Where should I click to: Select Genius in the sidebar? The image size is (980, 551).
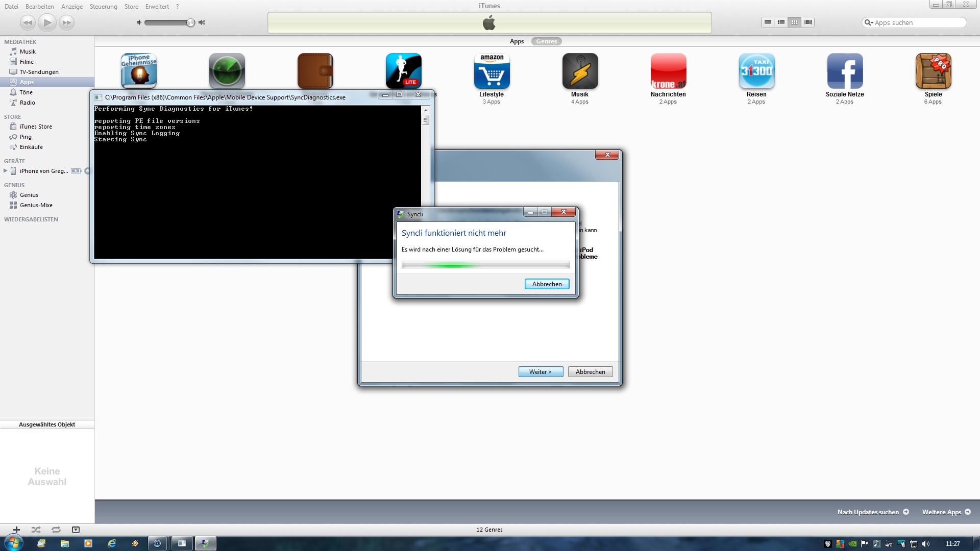[x=47, y=195]
